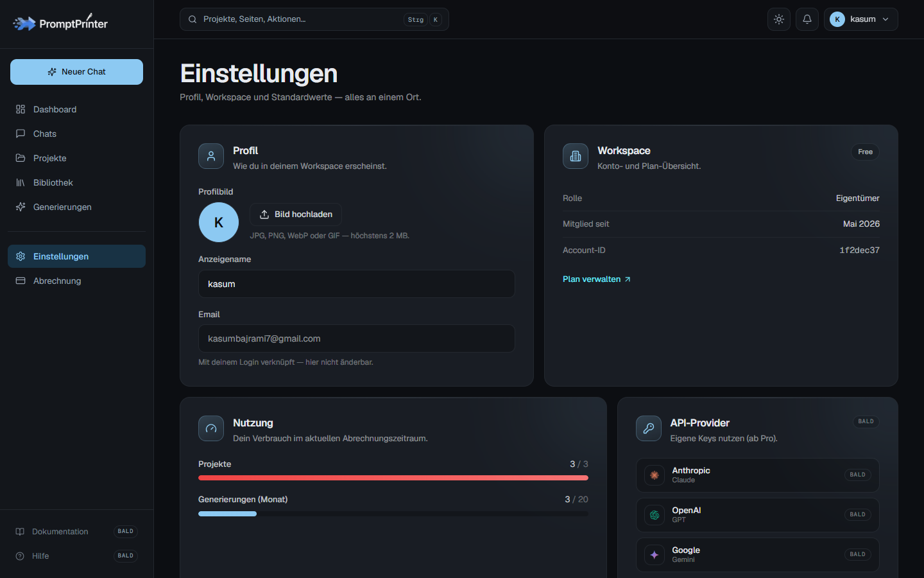Click the Anthropic logo icon

pos(654,475)
